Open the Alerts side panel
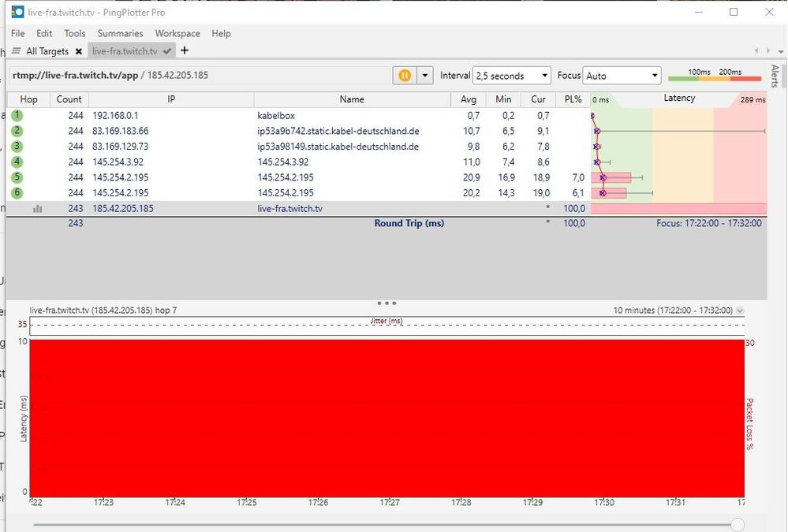The image size is (788, 532). pos(775,76)
